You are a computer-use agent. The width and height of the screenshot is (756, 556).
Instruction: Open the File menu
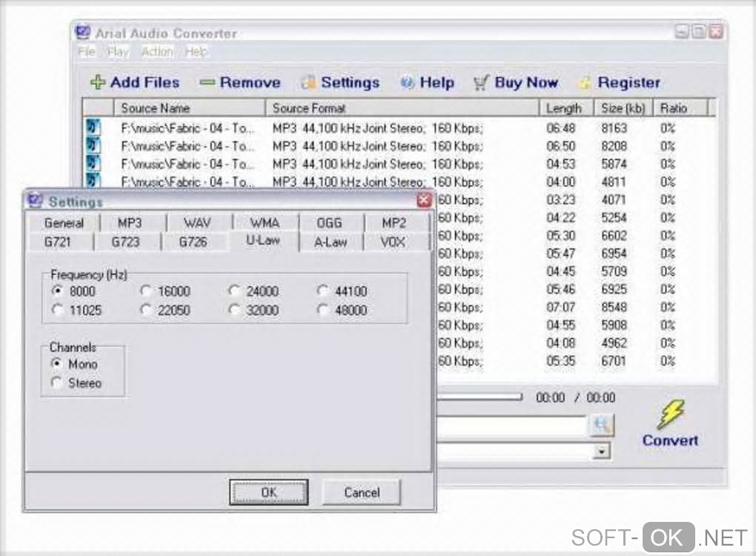[87, 52]
